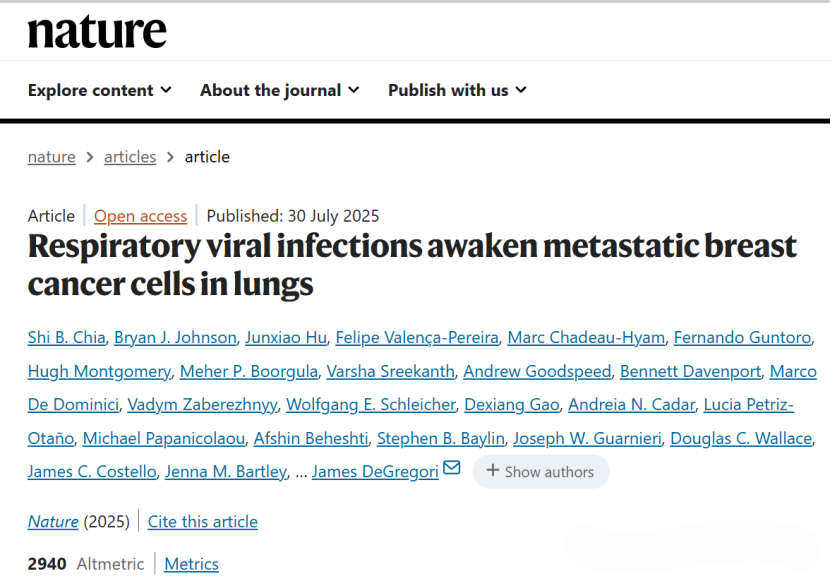This screenshot has width=831, height=581.
Task: Open author Shi B. Chia link
Action: click(66, 337)
